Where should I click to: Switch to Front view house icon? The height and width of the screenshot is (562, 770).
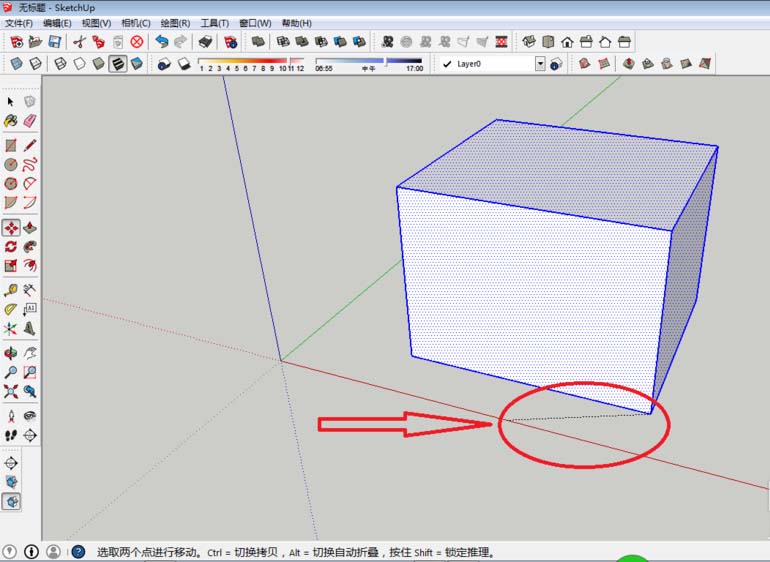567,42
